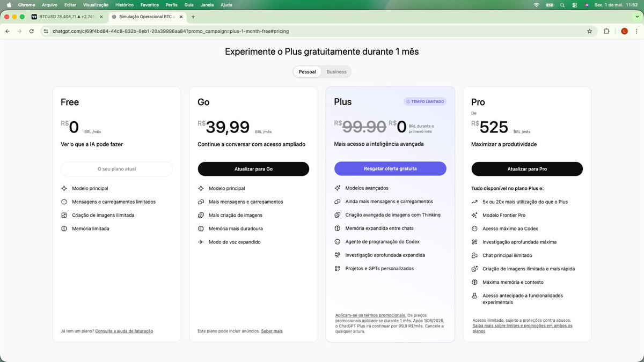Open the Perfis menu

pos(172,5)
